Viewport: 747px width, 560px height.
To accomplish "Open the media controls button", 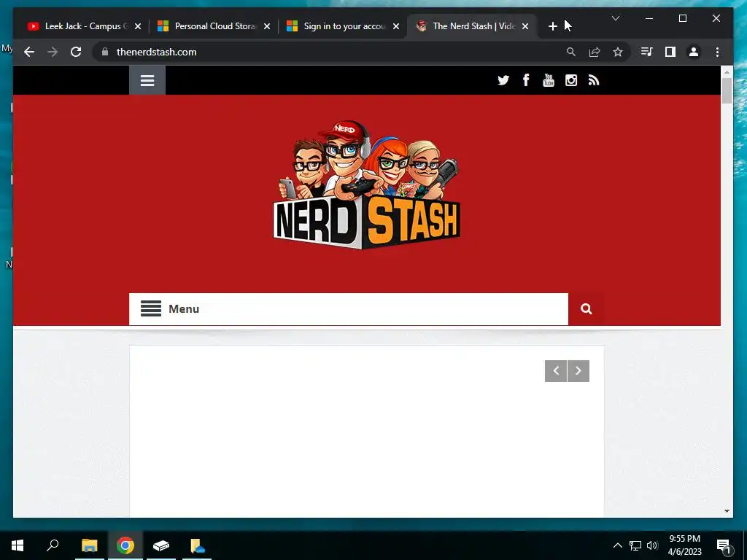I will 646,52.
